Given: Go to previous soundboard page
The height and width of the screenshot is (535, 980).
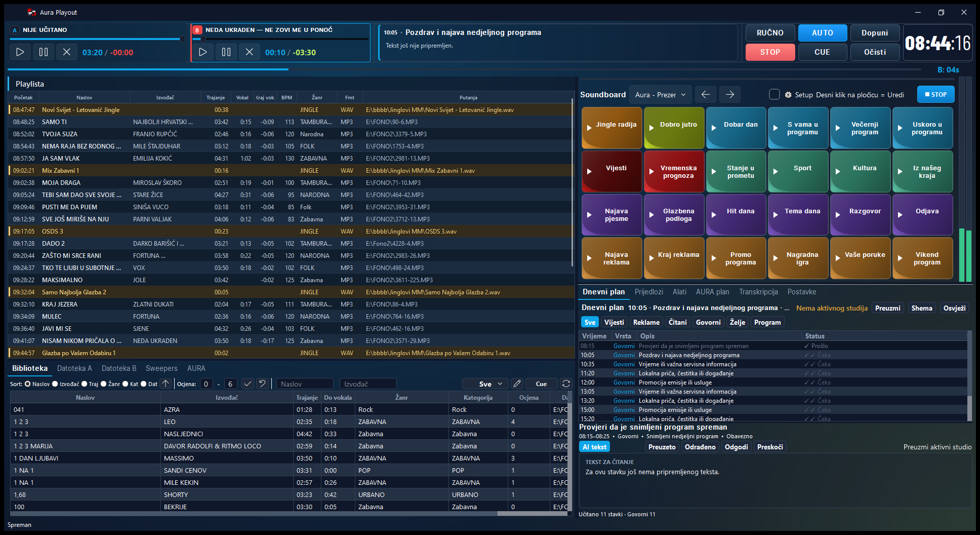Looking at the screenshot, I should coord(705,94).
